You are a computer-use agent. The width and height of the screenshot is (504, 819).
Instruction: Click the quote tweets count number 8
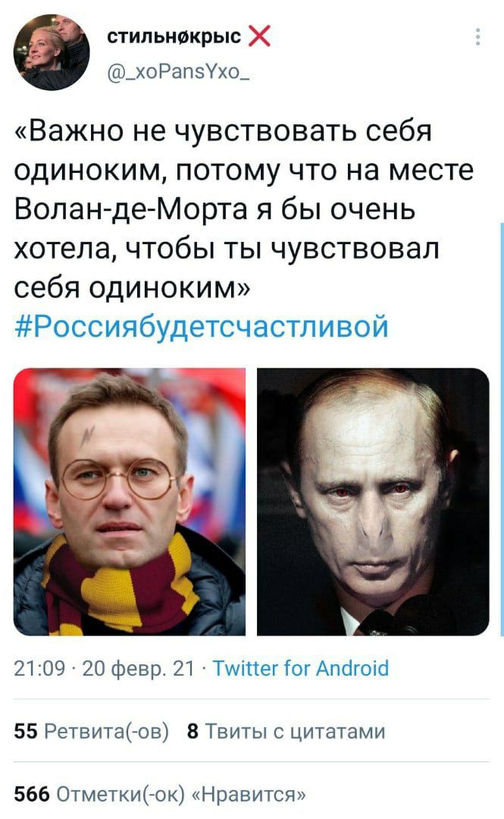coord(193,731)
